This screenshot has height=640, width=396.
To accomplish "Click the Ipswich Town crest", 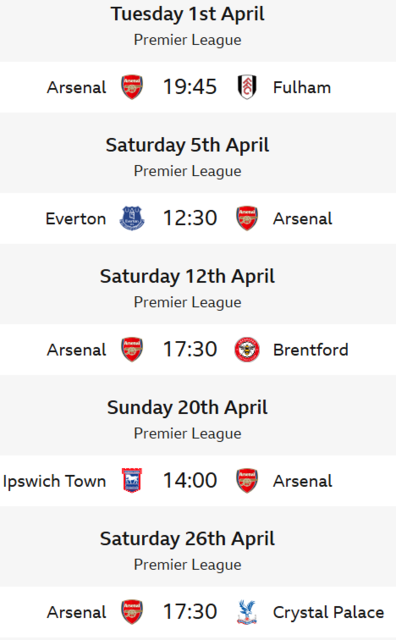I will click(x=132, y=480).
